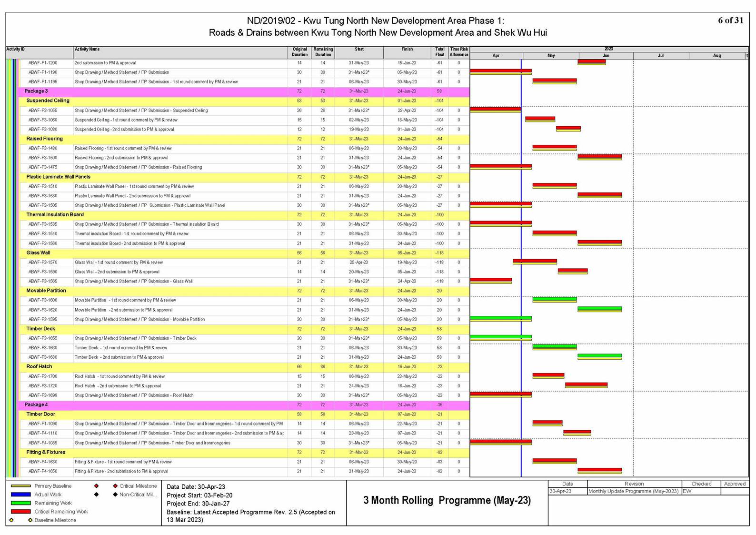Screen dimensions: 756x535
Task: Click the blue Actual Work legend swatch
Action: [20, 495]
